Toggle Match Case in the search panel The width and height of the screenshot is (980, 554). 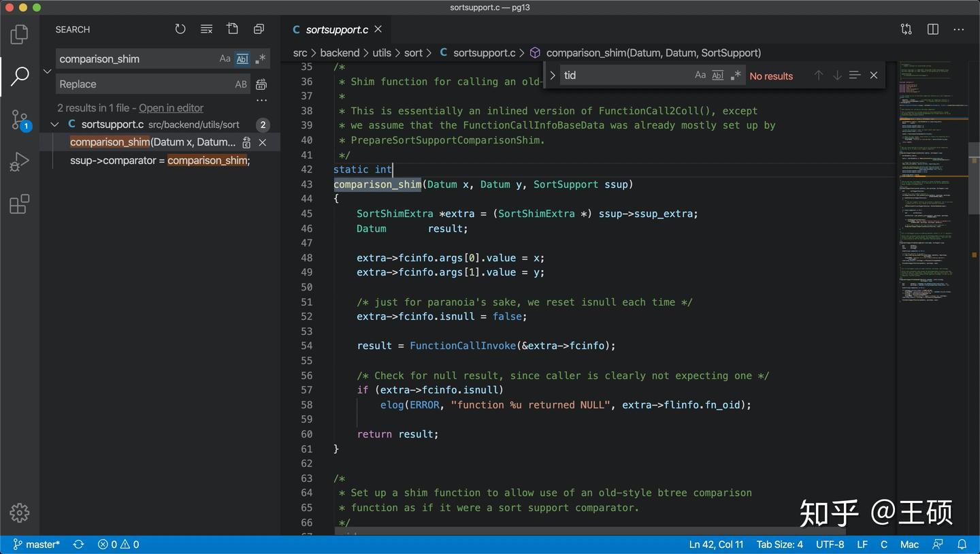point(225,59)
